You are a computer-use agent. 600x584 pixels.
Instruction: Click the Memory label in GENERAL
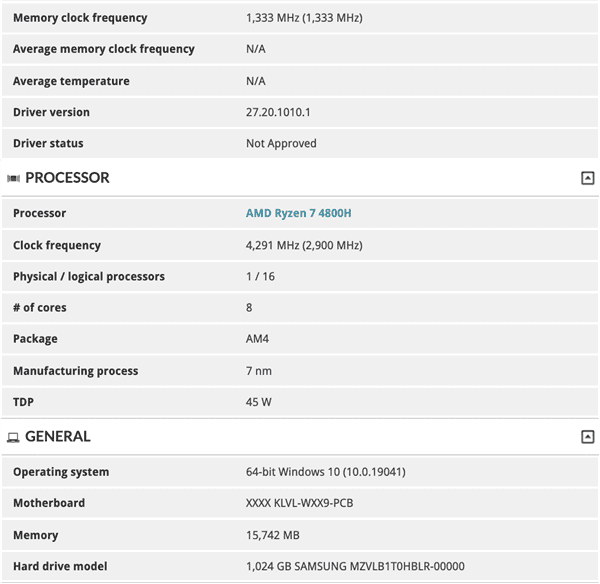[x=36, y=535]
